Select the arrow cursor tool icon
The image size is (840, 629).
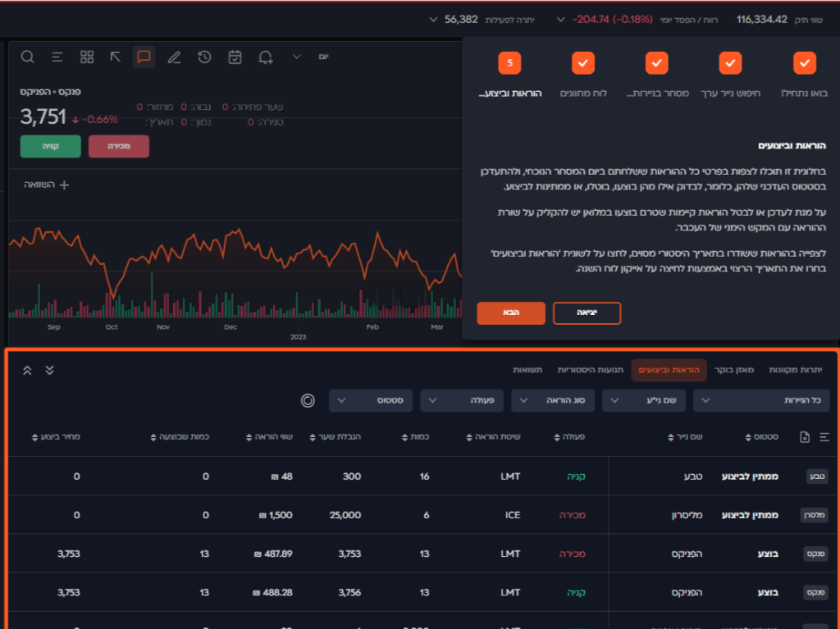[x=116, y=57]
